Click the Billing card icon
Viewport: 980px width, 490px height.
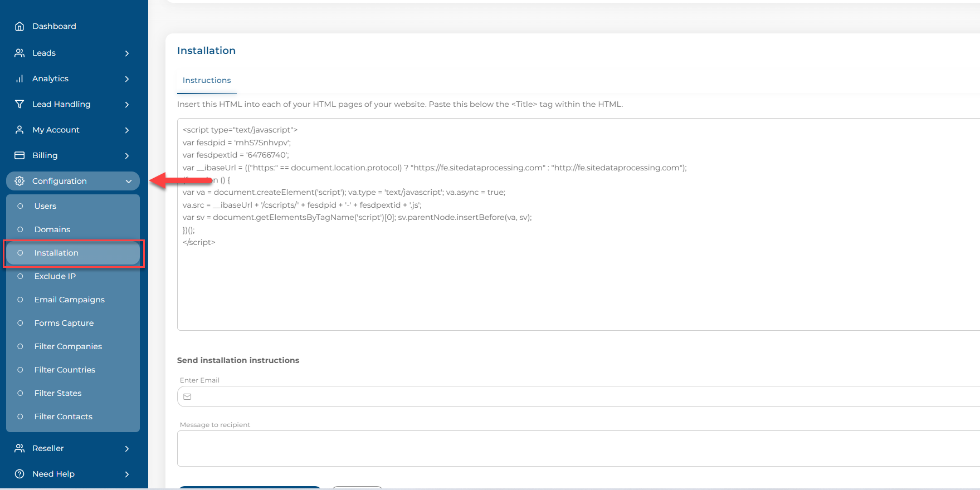tap(19, 155)
